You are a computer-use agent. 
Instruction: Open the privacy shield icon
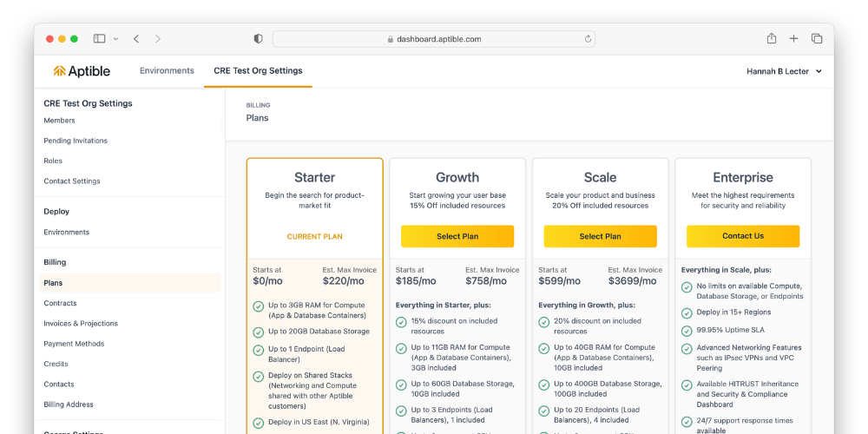(258, 39)
